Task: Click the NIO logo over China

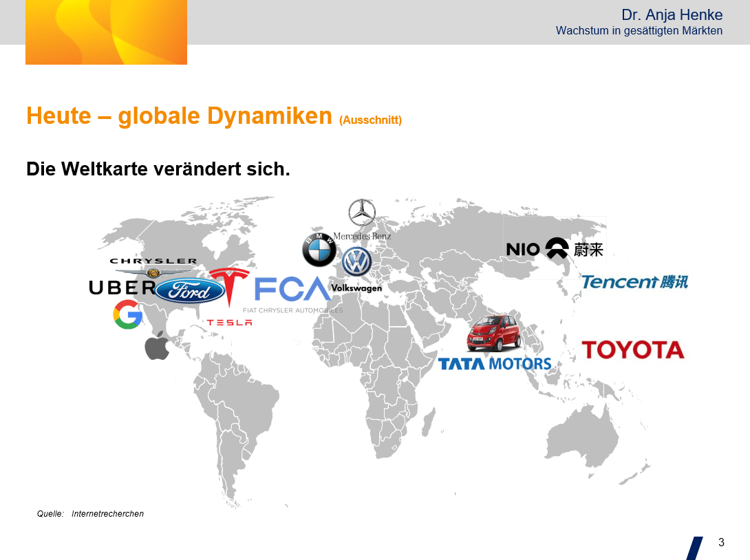Action: 555,249
